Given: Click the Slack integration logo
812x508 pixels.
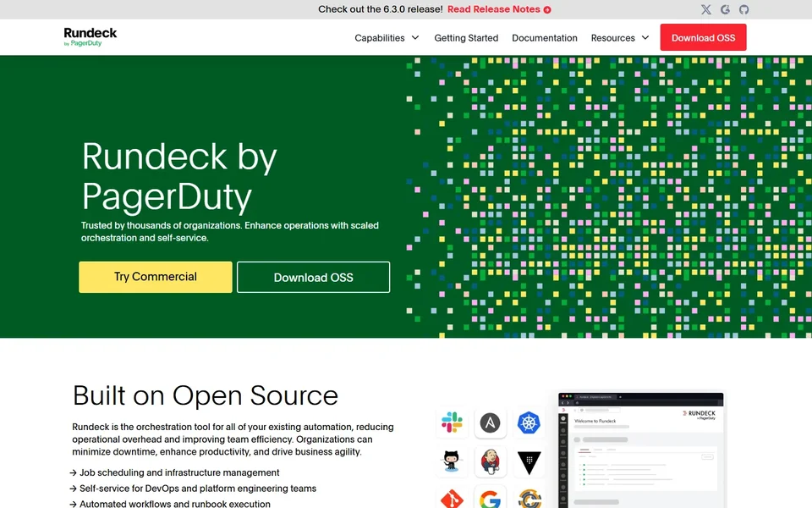Looking at the screenshot, I should pos(452,422).
